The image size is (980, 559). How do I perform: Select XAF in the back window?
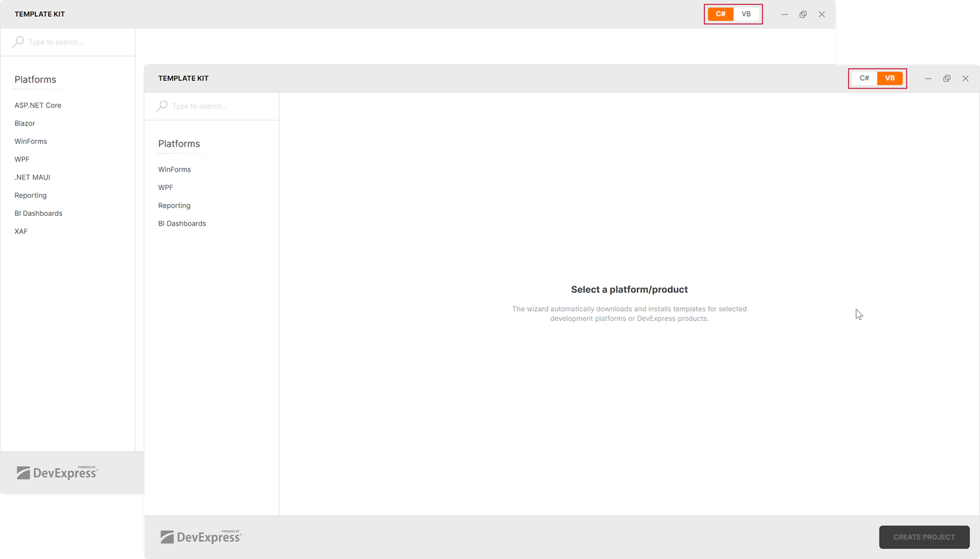click(x=21, y=232)
